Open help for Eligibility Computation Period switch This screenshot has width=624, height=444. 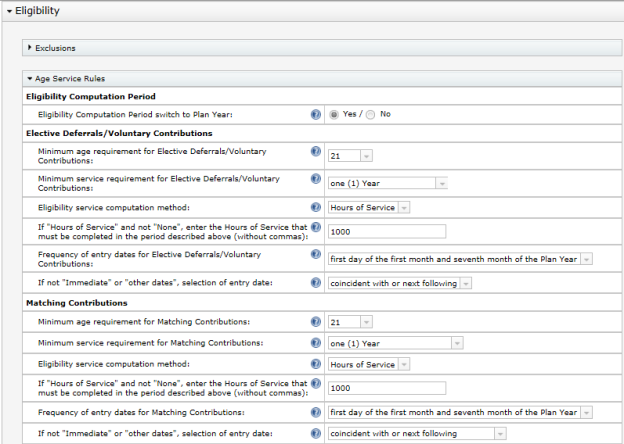pos(316,115)
